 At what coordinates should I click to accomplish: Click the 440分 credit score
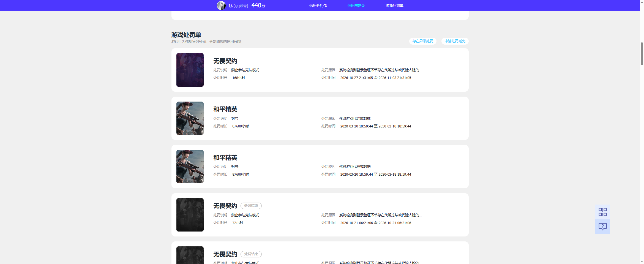(x=258, y=6)
